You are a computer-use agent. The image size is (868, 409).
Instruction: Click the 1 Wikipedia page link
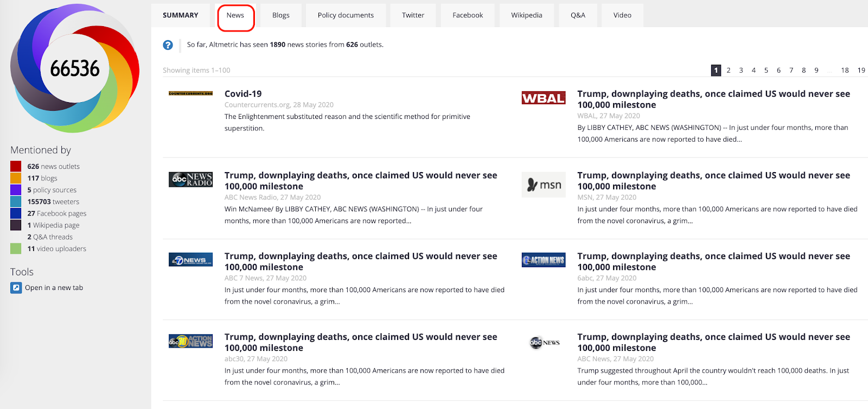click(53, 225)
